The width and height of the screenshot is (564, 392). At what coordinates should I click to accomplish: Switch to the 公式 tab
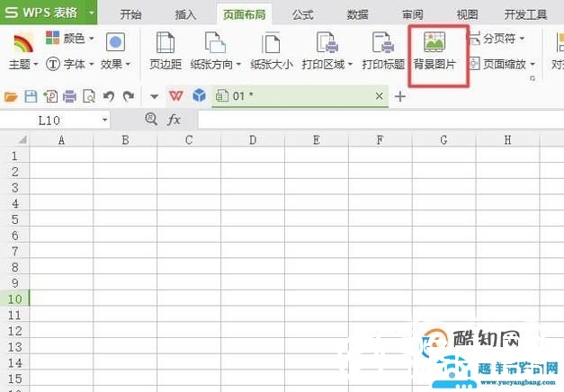(x=302, y=14)
